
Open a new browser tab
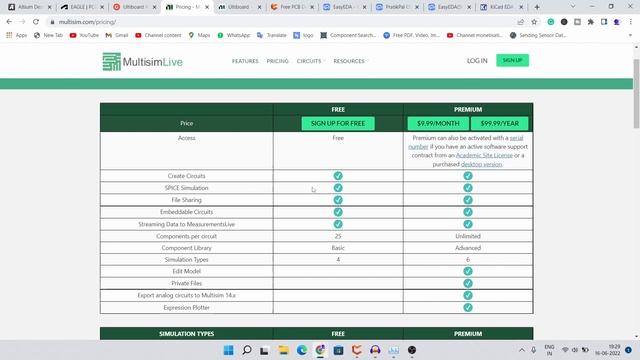pos(537,7)
